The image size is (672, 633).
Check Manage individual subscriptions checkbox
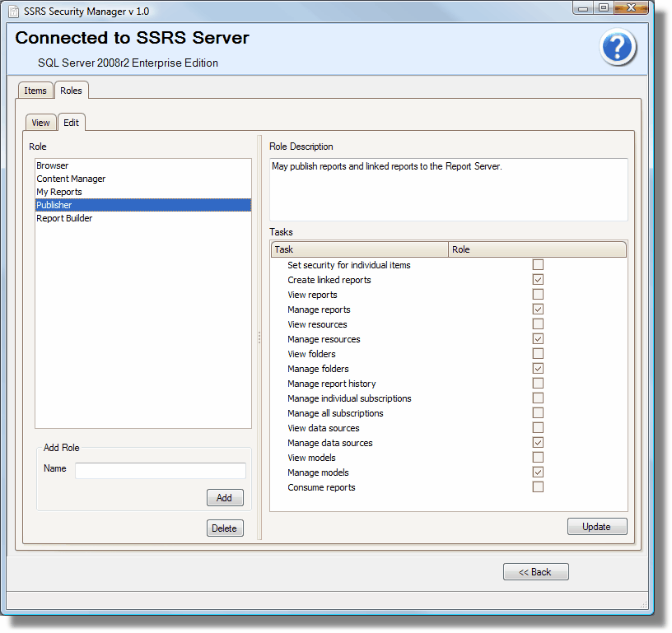click(538, 398)
